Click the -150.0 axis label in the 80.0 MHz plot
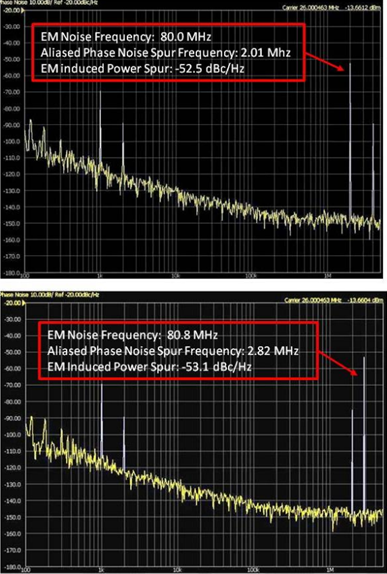387x574 pixels. [11, 223]
